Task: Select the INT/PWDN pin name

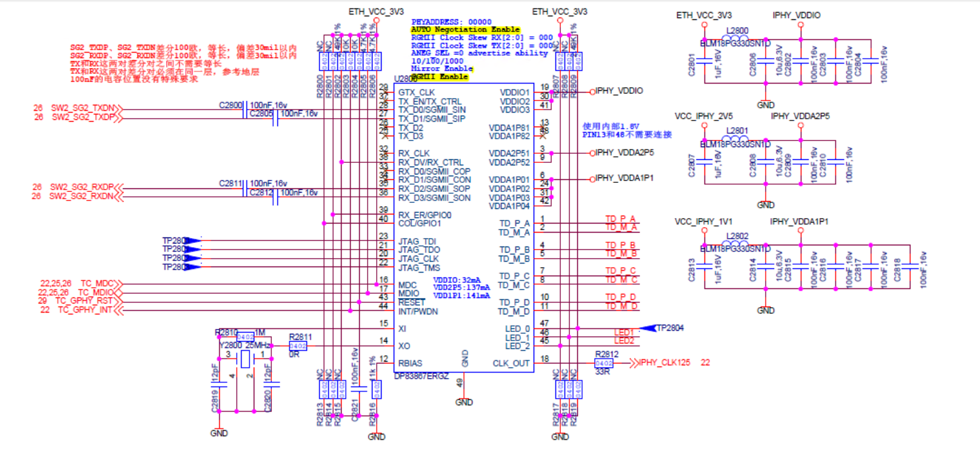Action: point(418,311)
